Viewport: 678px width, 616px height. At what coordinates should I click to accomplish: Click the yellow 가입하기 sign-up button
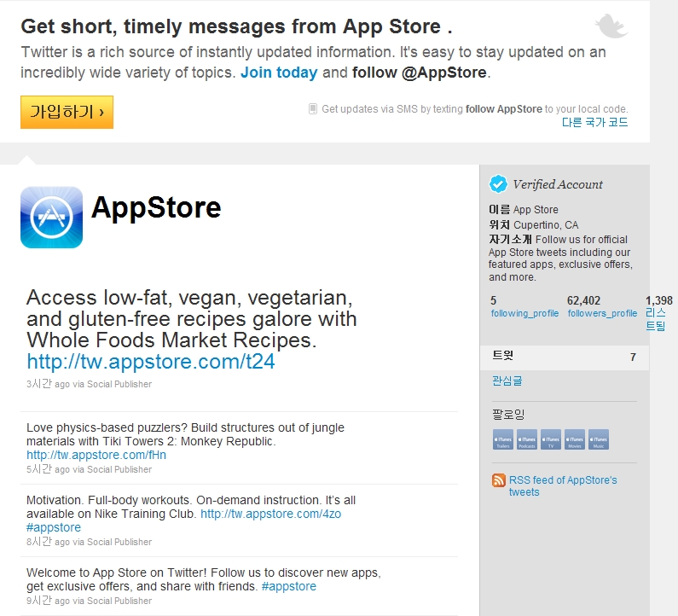point(67,112)
